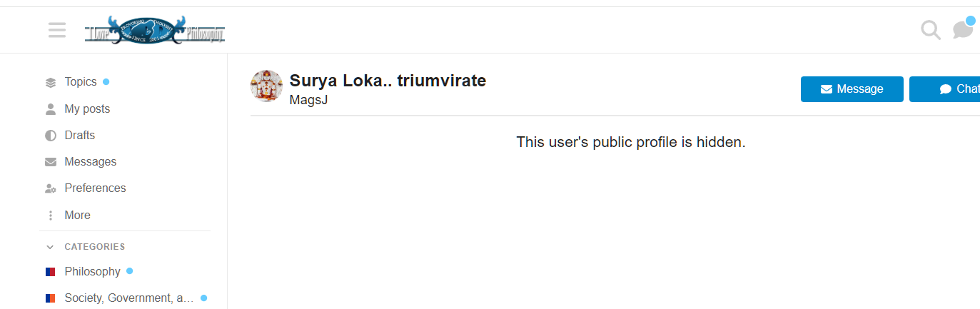This screenshot has height=309, width=980.
Task: Toggle the hamburger sidebar menu
Action: [57, 30]
